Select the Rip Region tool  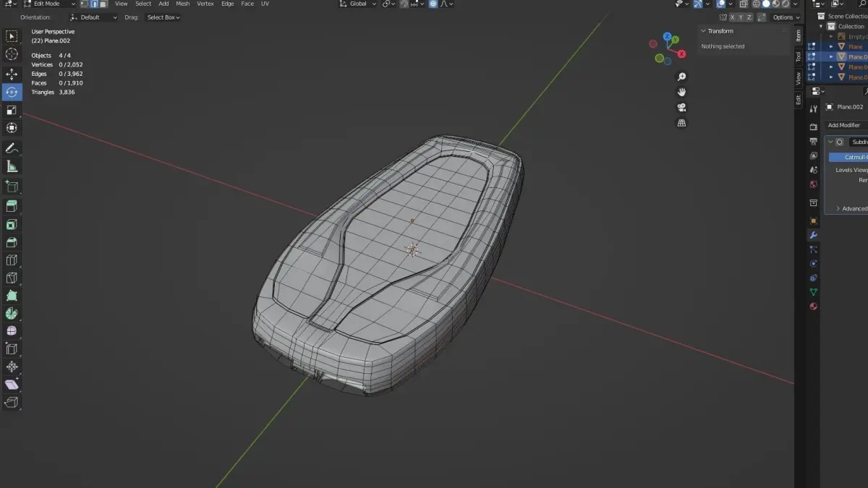pyautogui.click(x=12, y=403)
